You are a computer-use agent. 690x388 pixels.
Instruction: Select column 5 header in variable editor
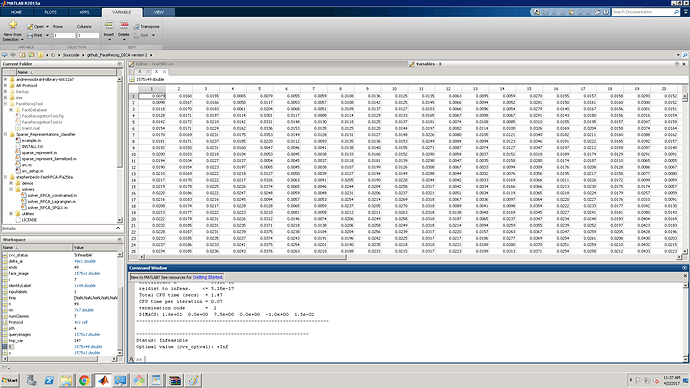tap(260, 88)
